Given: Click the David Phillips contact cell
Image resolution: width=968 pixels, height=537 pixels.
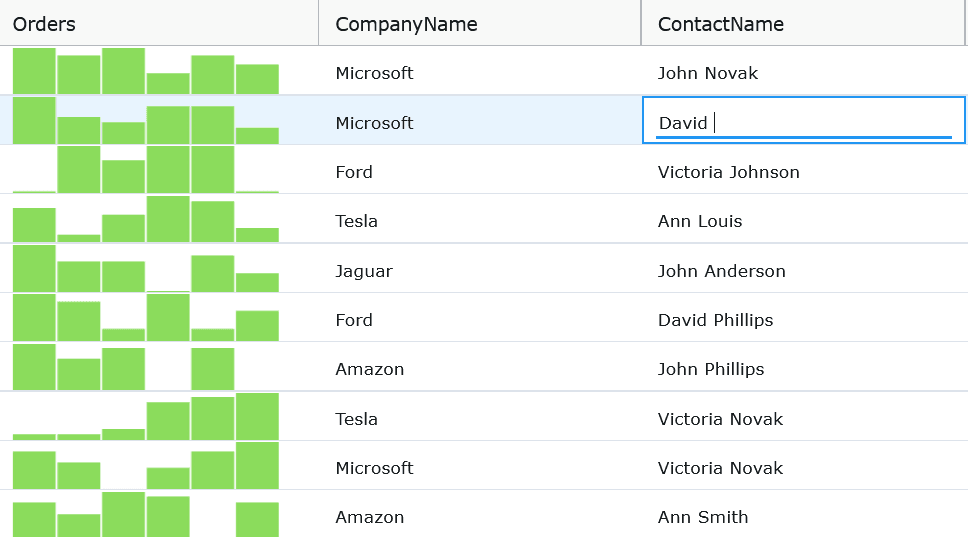Looking at the screenshot, I should click(x=804, y=318).
